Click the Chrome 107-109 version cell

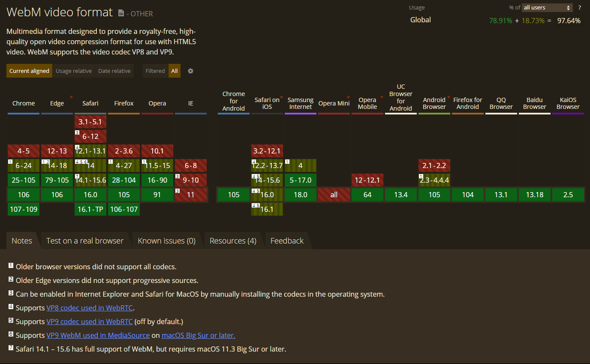click(24, 209)
